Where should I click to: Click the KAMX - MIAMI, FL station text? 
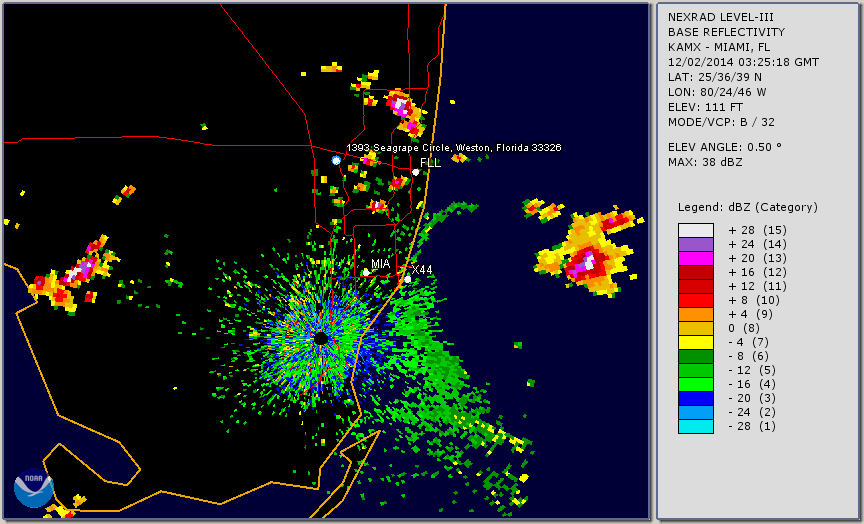(719, 47)
